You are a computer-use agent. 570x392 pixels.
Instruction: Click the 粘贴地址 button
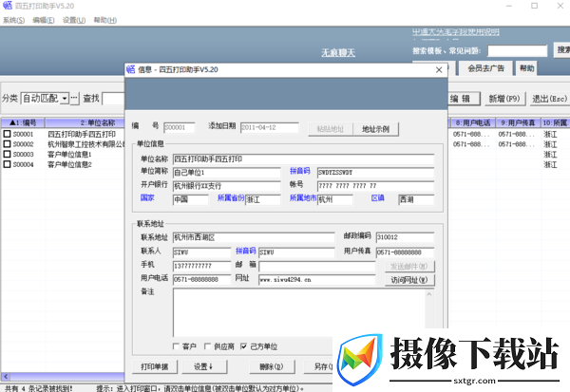[x=331, y=129]
